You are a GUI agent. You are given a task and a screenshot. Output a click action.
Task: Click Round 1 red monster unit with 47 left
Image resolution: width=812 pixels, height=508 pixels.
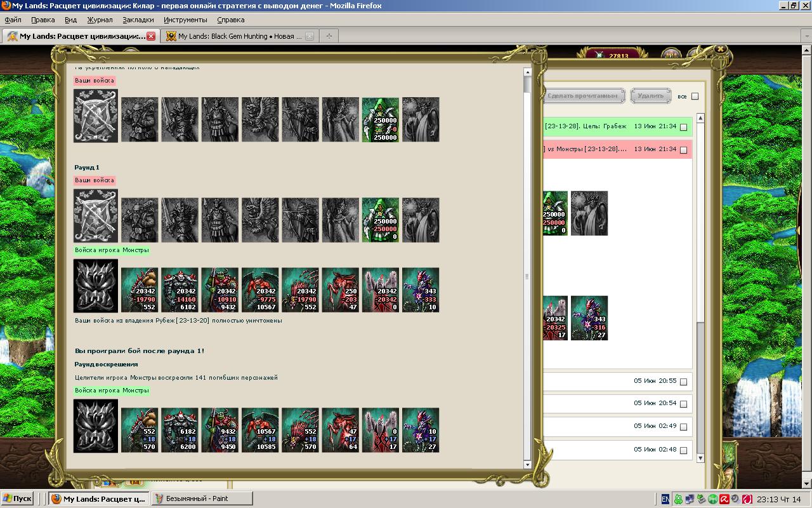pos(341,290)
